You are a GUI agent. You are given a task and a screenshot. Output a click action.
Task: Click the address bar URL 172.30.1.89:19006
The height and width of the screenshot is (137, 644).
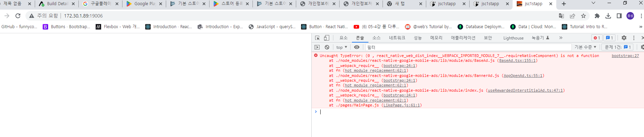pos(83,16)
